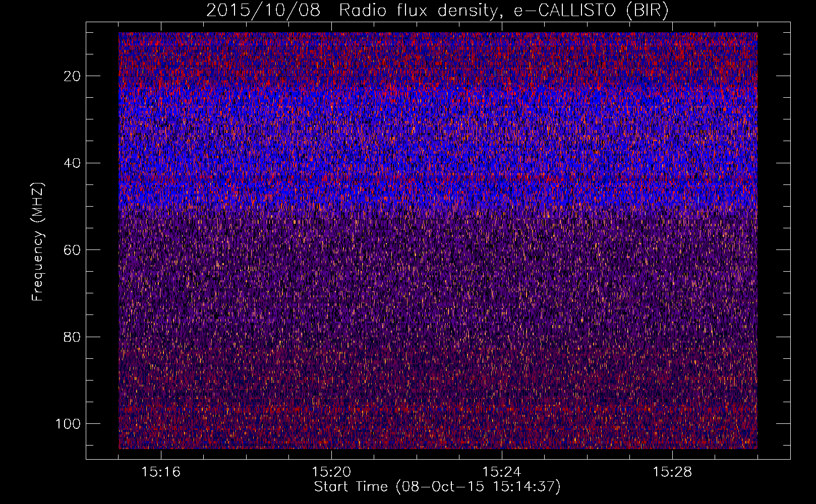Click the 20 frequency tick label
816x504 pixels.
(x=73, y=76)
